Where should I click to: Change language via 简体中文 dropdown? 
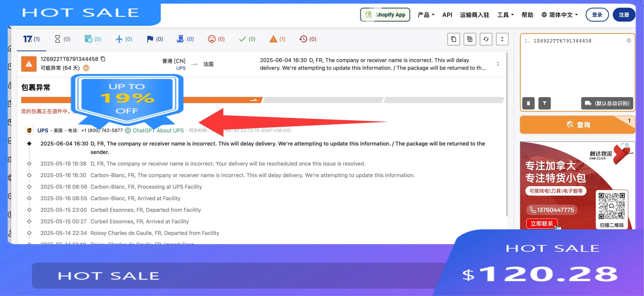click(559, 15)
